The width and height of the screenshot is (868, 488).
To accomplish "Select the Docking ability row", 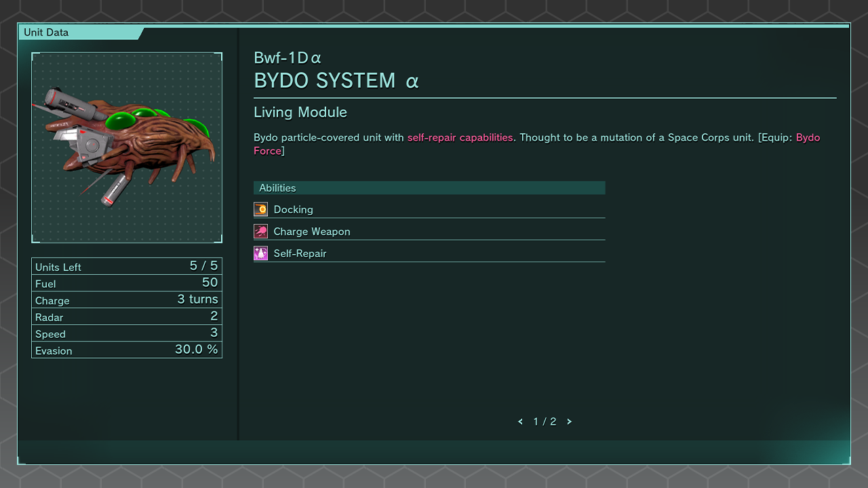I will 429,209.
